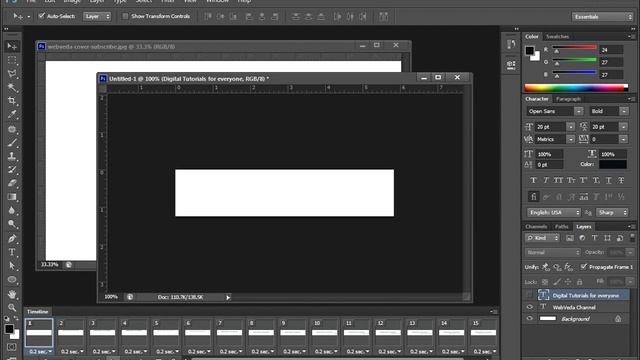Image resolution: width=640 pixels, height=360 pixels.
Task: Select the Clone Stamp tool
Action: [x=12, y=156]
